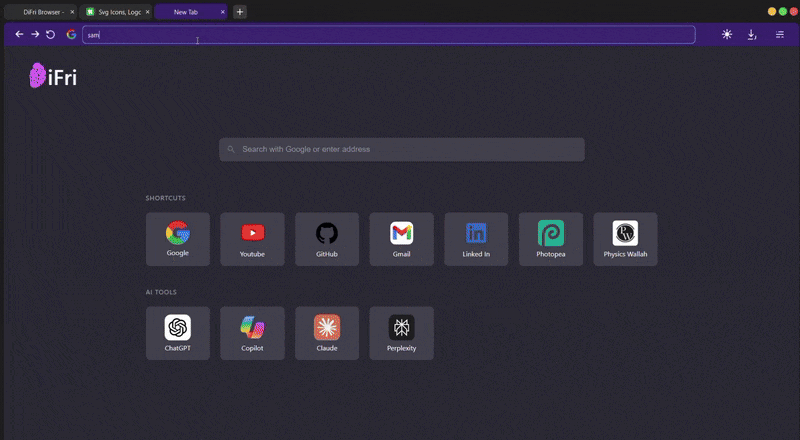Click the yellow minimize window button

772,11
